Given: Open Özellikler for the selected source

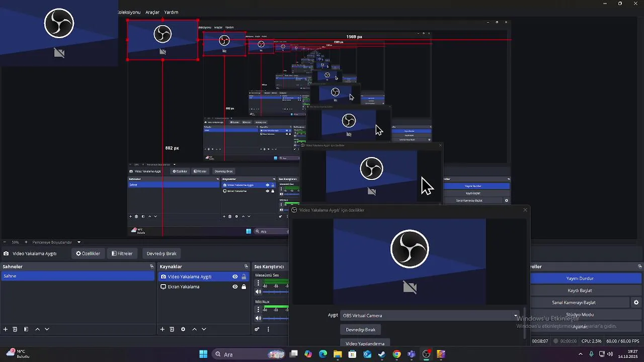Looking at the screenshot, I should (x=88, y=253).
